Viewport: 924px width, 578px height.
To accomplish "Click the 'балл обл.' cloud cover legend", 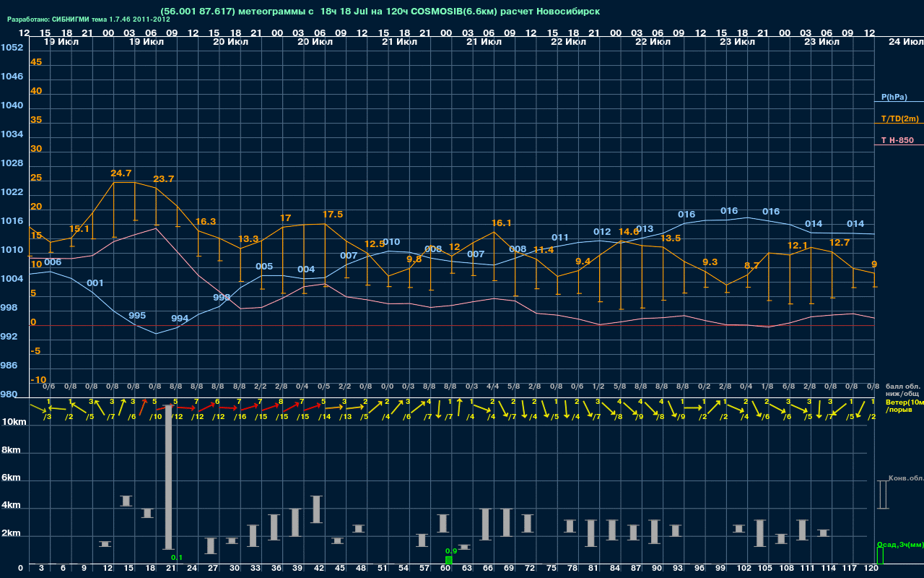I will [x=903, y=386].
